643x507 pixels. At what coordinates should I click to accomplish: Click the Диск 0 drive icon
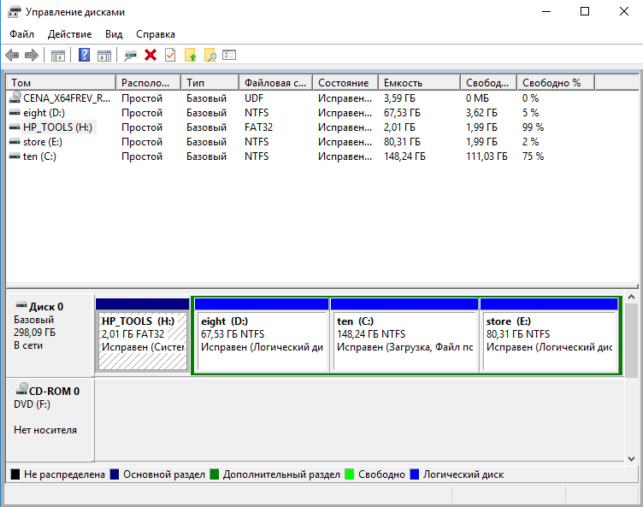tap(21, 305)
